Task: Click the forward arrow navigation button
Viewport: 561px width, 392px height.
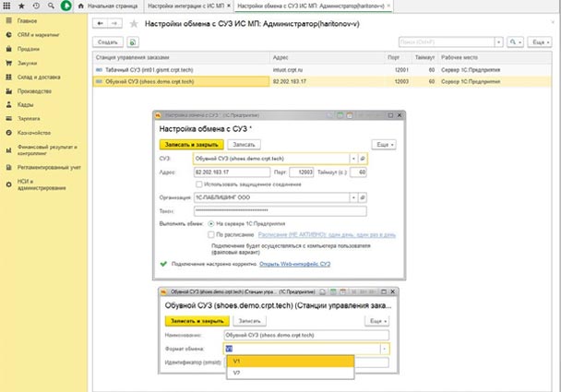Action: click(114, 24)
